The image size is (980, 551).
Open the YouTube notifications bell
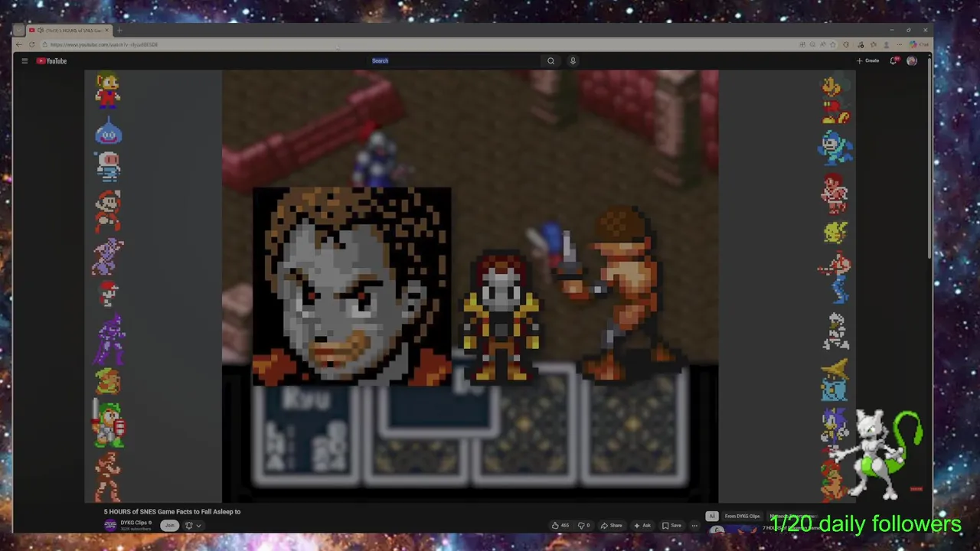click(x=893, y=60)
